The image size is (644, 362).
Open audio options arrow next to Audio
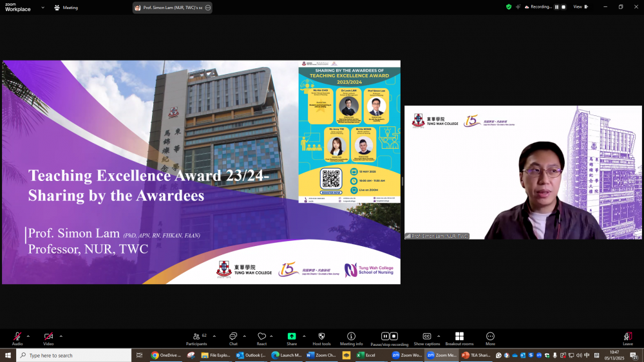28,336
